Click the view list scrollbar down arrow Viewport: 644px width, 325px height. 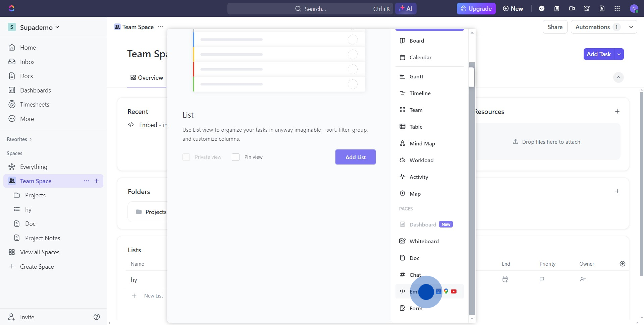point(472,319)
